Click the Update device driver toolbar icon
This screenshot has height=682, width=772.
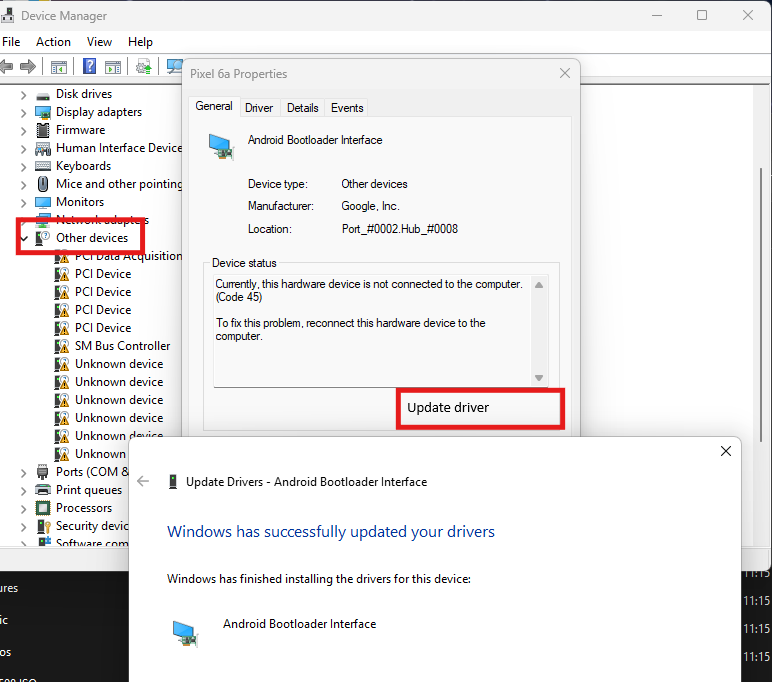[144, 66]
